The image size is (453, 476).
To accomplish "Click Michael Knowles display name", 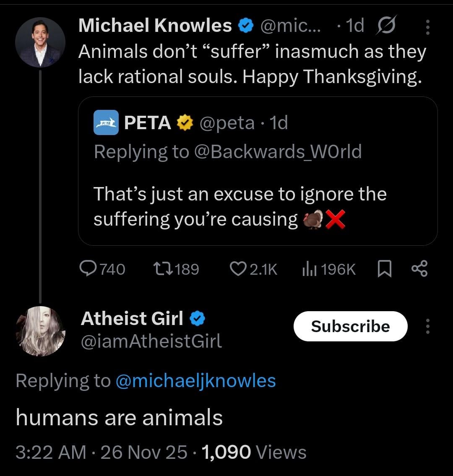I will [155, 26].
